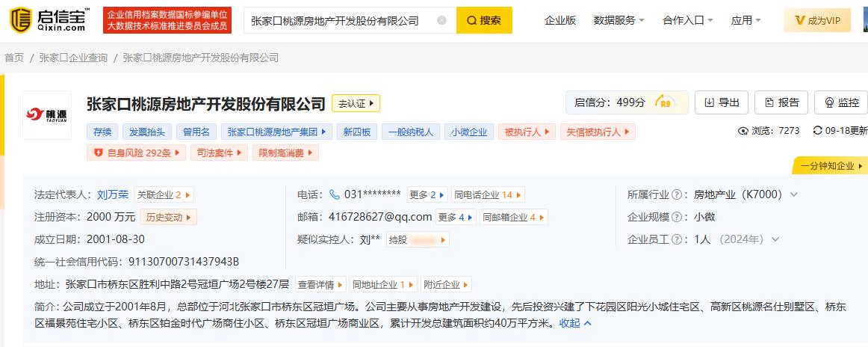Expand the 合作入口 dropdown menu
The height and width of the screenshot is (347, 868).
(x=687, y=20)
